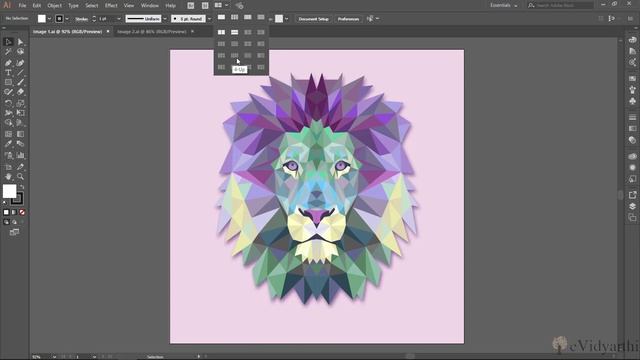Open the Essentials workspace switcher
The height and width of the screenshot is (360, 640).
pos(504,5)
